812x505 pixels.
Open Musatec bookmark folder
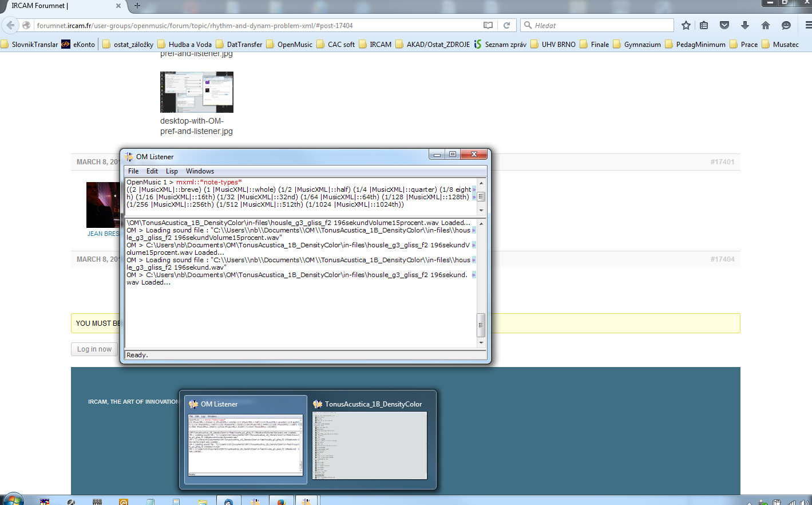[781, 44]
